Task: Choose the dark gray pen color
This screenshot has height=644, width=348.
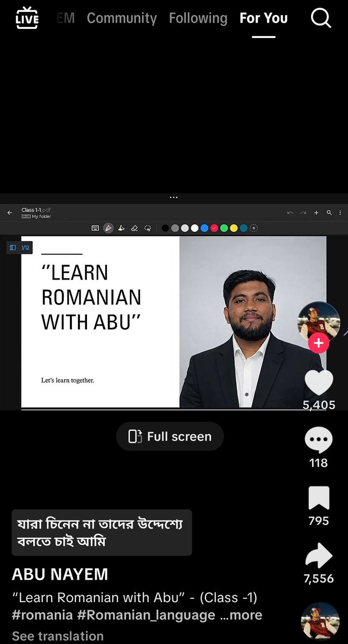Action: [x=175, y=228]
